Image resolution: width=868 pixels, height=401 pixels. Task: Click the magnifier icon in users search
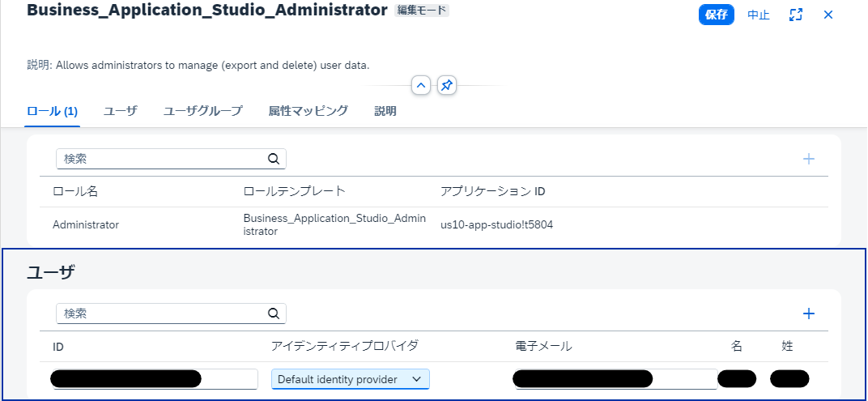(x=274, y=314)
